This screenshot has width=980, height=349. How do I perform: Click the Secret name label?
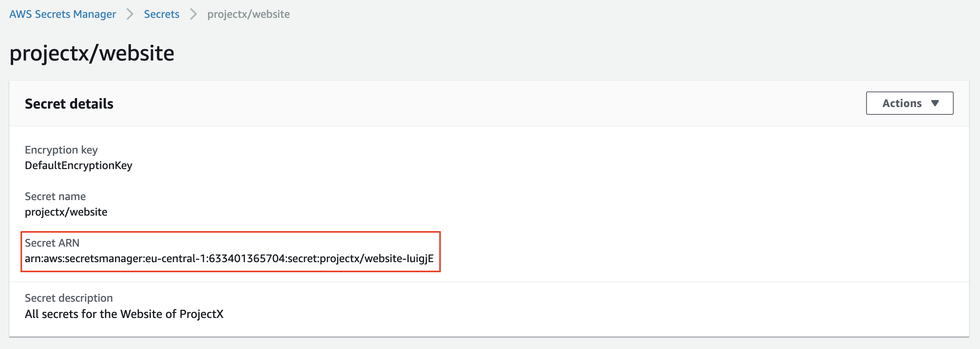(55, 197)
